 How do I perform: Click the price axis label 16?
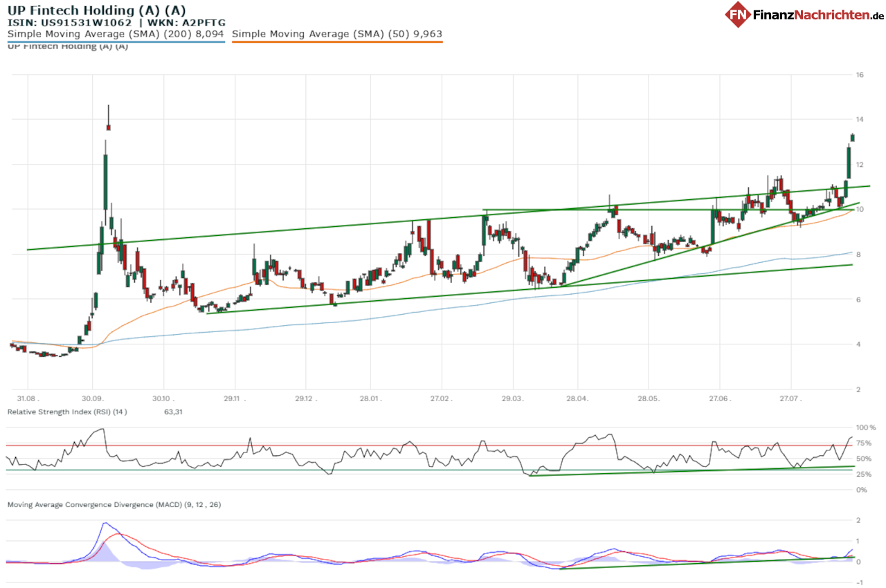(859, 74)
